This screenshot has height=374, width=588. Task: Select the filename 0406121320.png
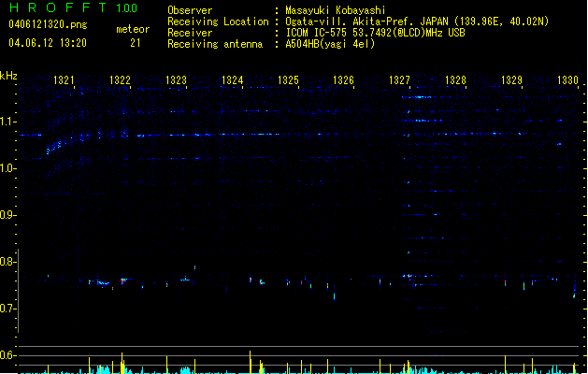click(48, 24)
